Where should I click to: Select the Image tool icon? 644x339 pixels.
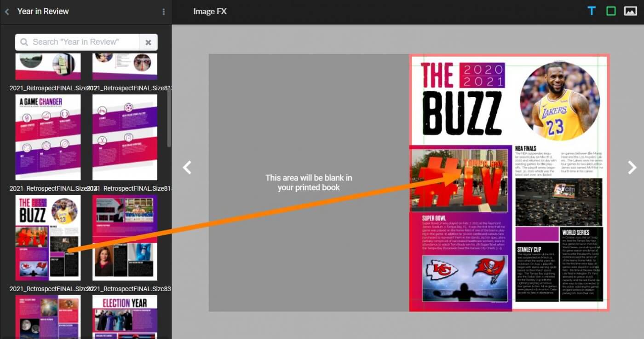click(630, 11)
